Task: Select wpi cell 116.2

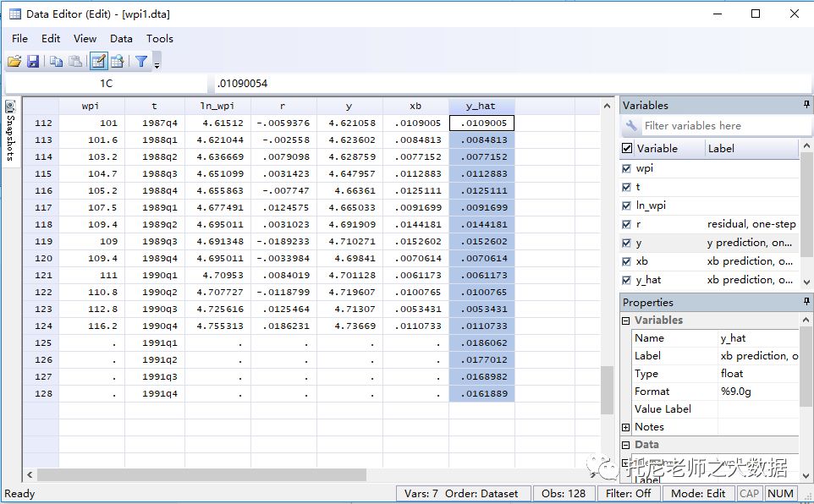Action: [x=92, y=326]
